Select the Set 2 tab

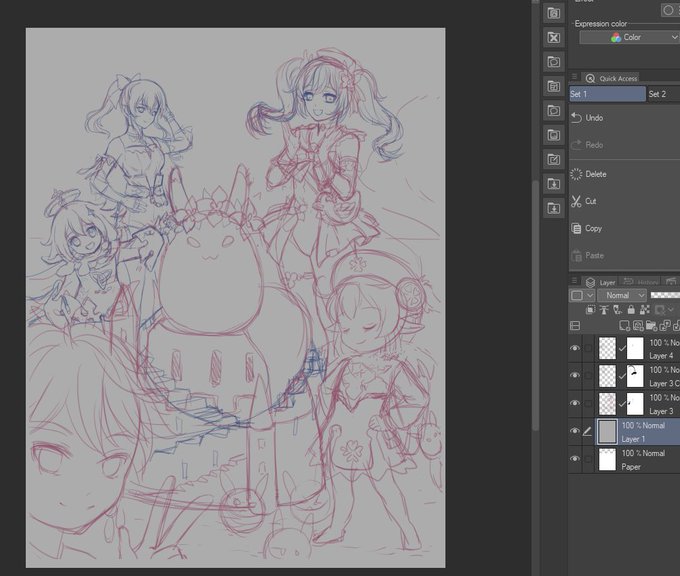tap(664, 94)
